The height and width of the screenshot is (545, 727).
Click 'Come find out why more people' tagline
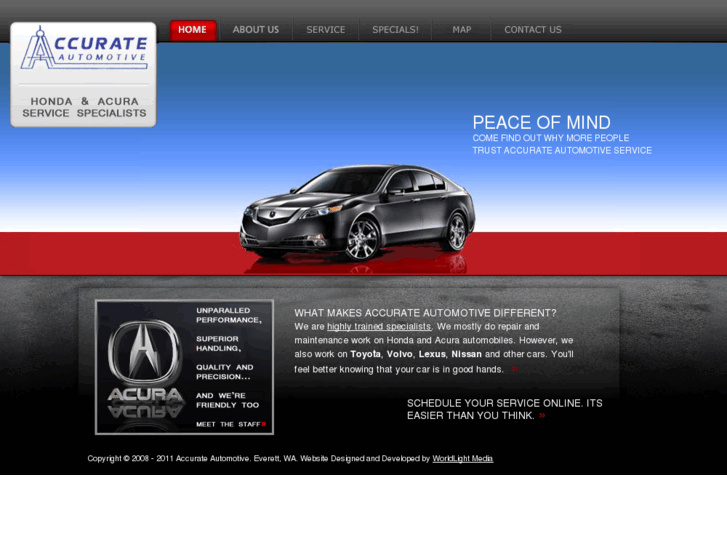point(551,138)
